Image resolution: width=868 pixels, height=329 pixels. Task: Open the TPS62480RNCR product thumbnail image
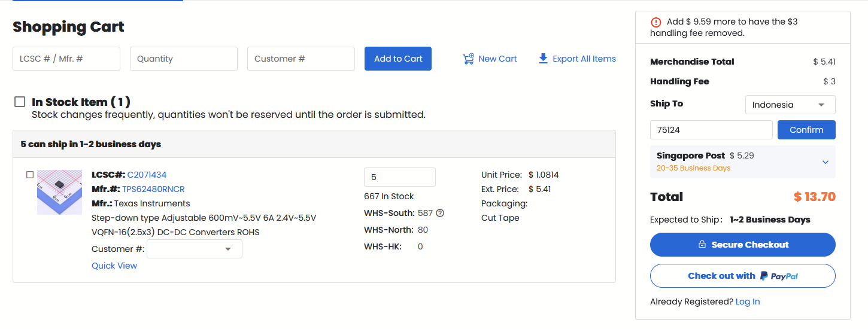click(59, 192)
